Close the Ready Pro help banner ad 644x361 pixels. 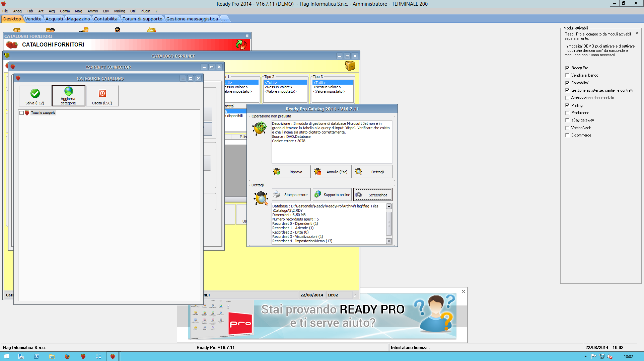[x=463, y=292]
